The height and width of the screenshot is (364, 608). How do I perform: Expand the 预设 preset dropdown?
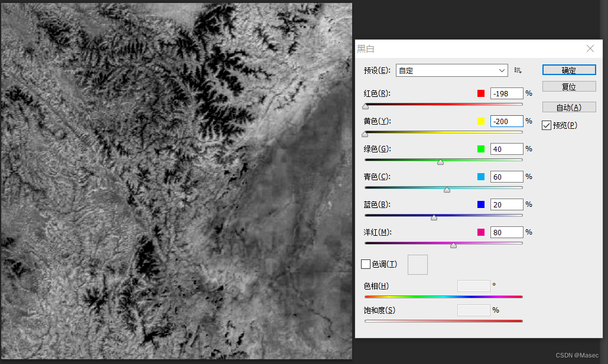[x=452, y=70]
